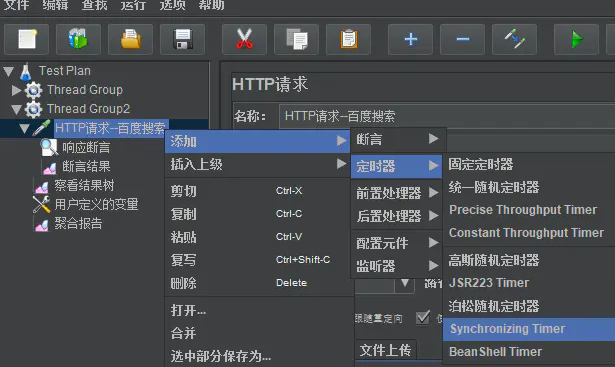Click the 名称 input field
The width and height of the screenshot is (615, 367).
[x=447, y=116]
